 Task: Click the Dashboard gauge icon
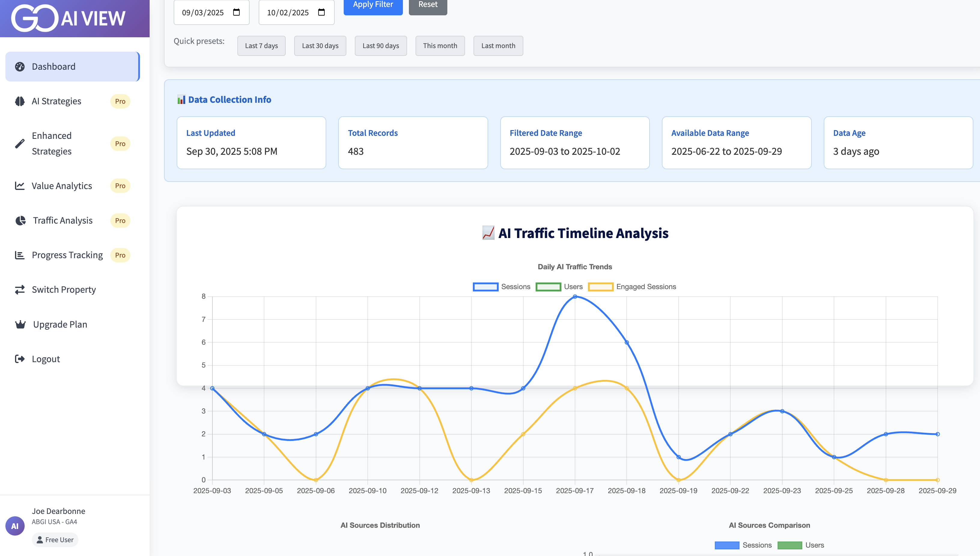pyautogui.click(x=20, y=66)
